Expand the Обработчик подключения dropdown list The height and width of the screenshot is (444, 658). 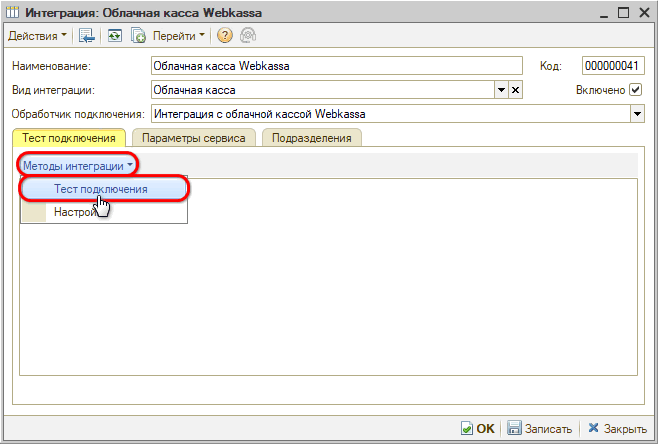pos(637,113)
